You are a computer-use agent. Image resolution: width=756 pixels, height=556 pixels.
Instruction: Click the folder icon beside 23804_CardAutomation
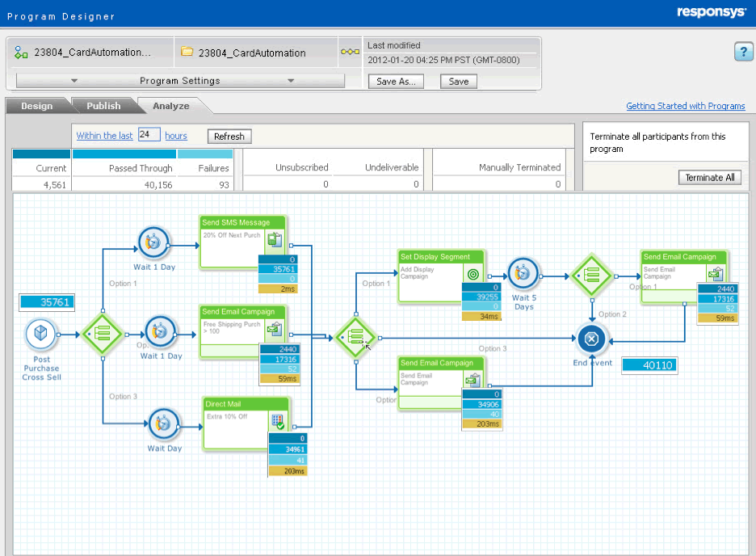click(x=187, y=51)
